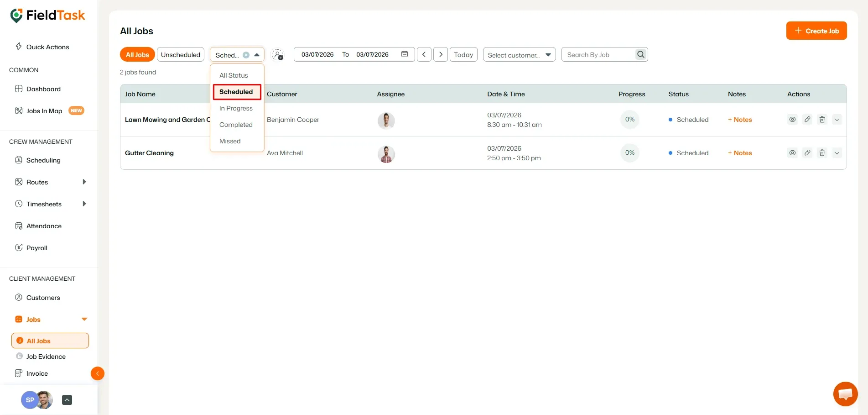
Task: Expand Gutter Cleaning row actions chevron
Action: [837, 152]
